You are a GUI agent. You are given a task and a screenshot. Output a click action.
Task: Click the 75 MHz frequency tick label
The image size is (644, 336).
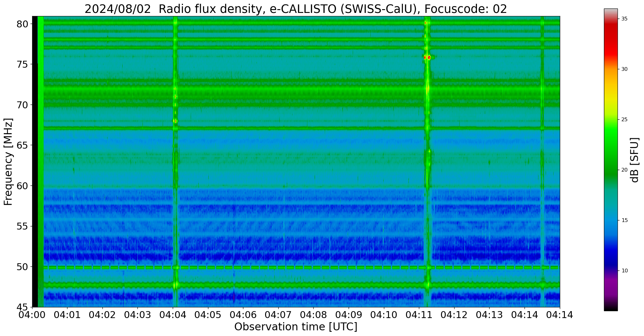pos(22,65)
